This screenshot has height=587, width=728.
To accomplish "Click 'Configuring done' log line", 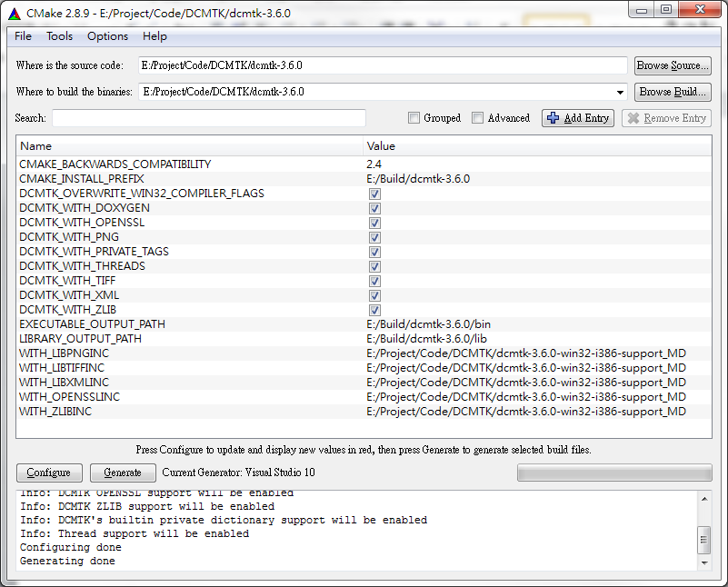I will point(71,548).
